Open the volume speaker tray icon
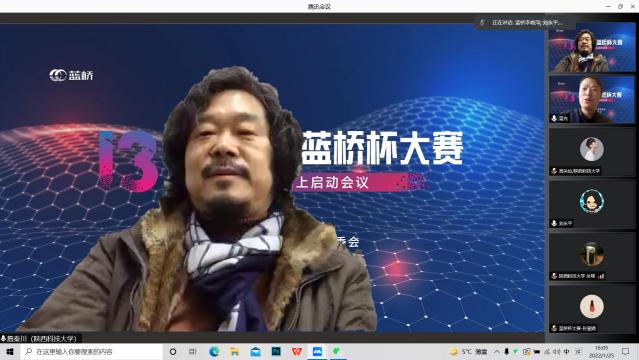 (557, 351)
